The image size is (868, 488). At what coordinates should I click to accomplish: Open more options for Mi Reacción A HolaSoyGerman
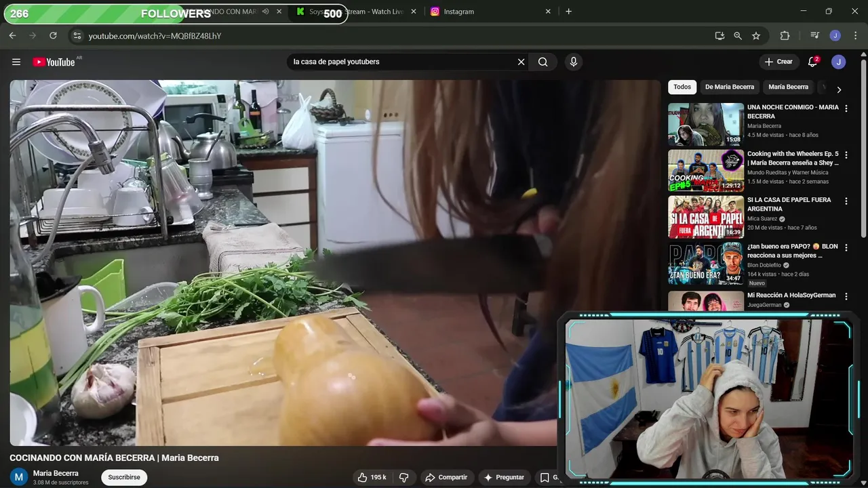[846, 296]
